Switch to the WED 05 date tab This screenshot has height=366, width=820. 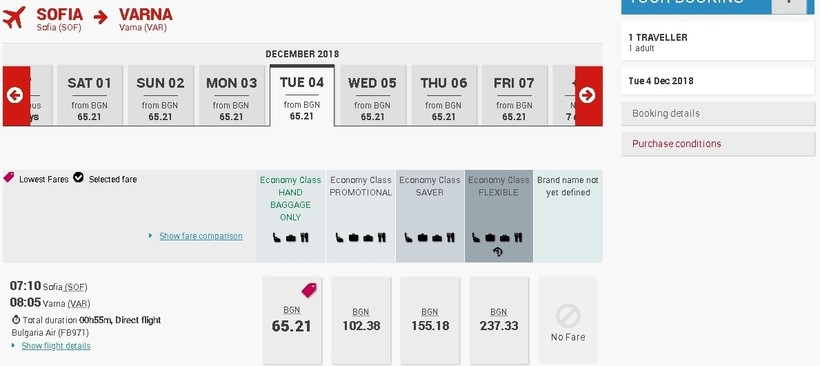point(372,95)
